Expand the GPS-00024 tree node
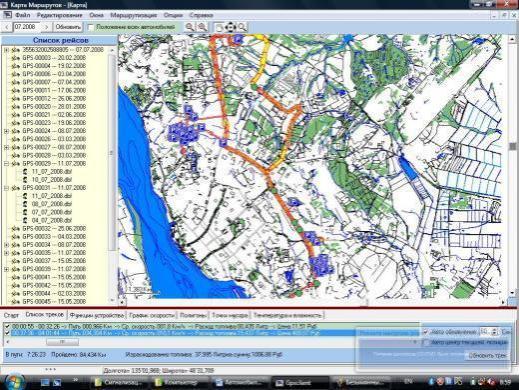519x390 pixels. 6,131
